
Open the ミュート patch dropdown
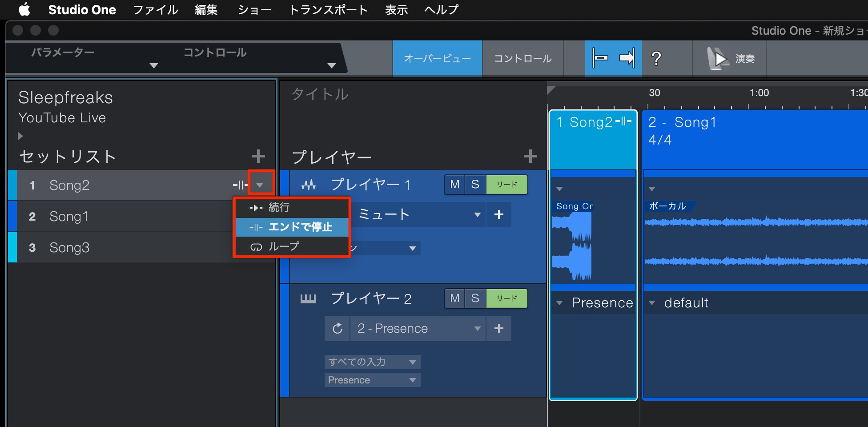(x=418, y=214)
